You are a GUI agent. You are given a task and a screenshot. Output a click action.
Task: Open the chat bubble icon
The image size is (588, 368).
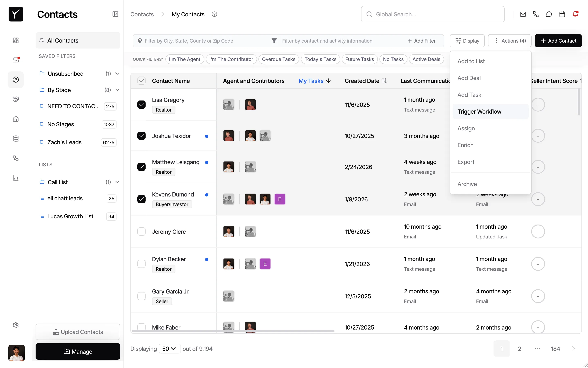click(549, 14)
